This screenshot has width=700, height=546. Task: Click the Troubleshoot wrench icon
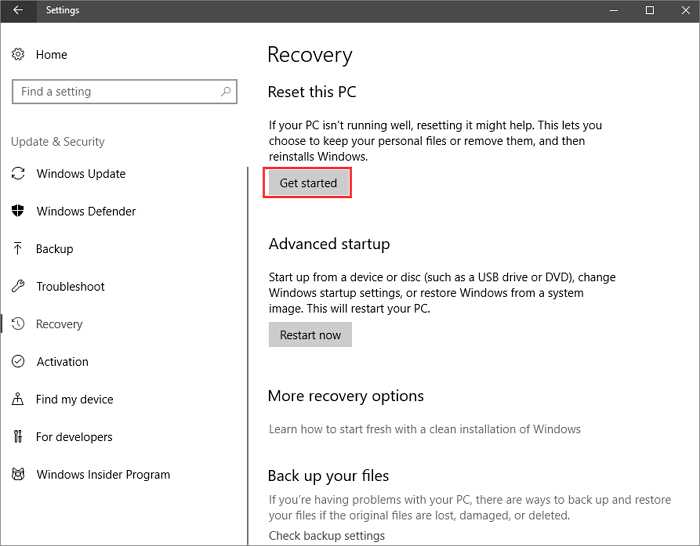point(18,287)
